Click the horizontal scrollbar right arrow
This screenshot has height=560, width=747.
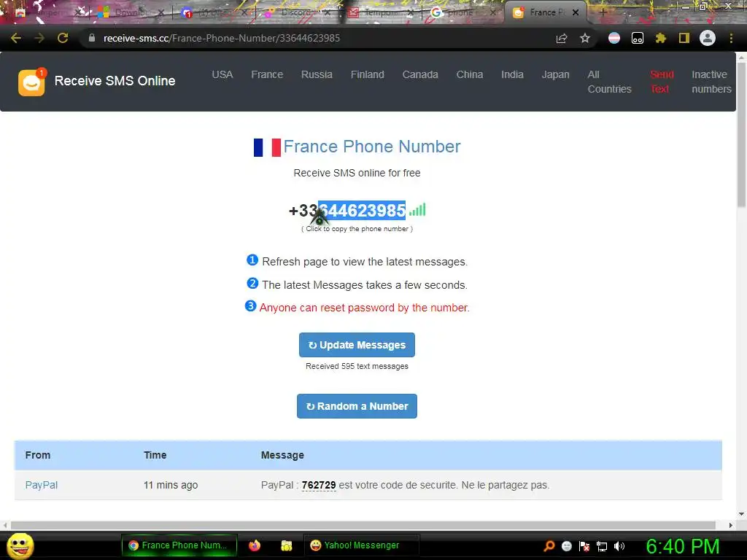pyautogui.click(x=731, y=525)
